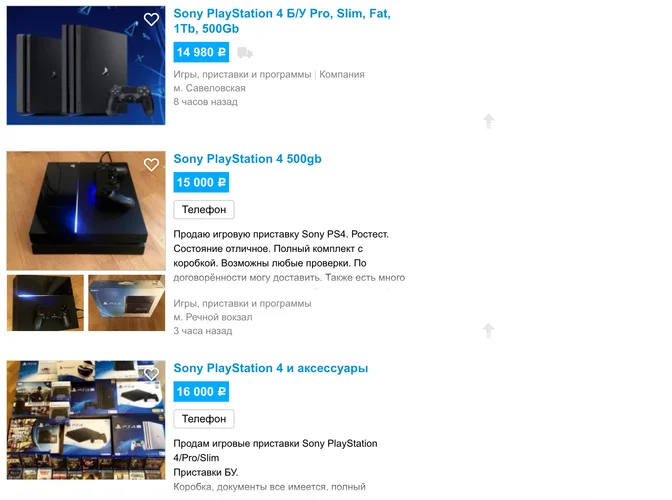Show phone number for the 15 000 ₽ listing

(x=204, y=210)
